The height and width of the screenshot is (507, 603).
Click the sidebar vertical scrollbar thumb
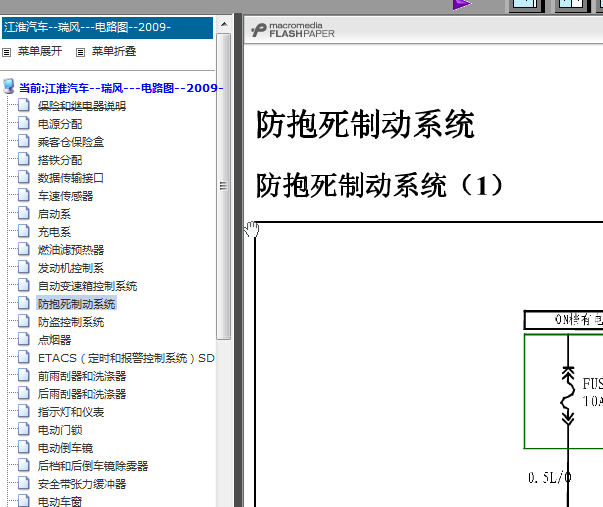pos(223,187)
